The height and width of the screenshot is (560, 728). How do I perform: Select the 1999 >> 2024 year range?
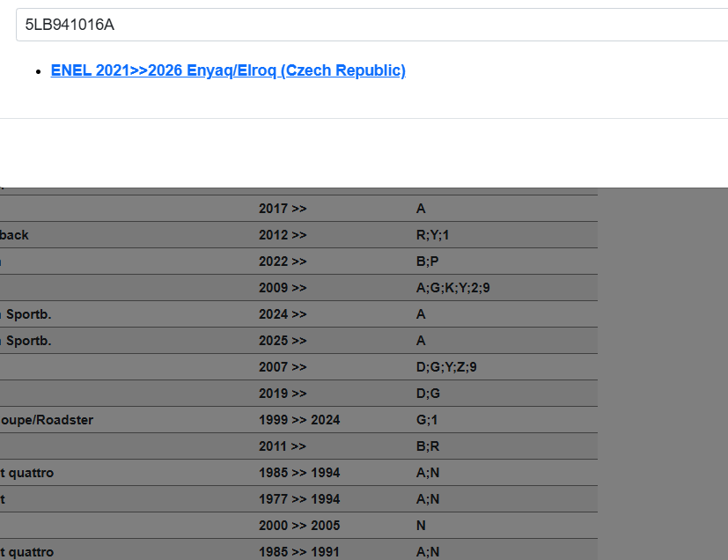[299, 420]
